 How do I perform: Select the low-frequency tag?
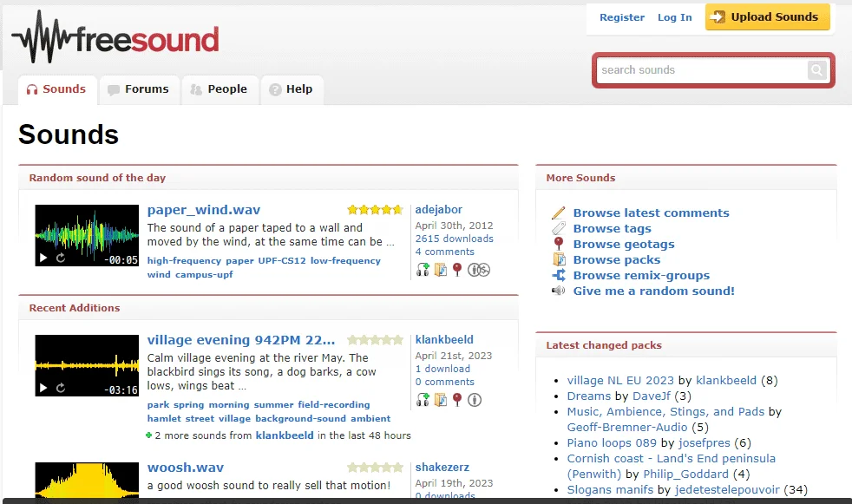pyautogui.click(x=345, y=261)
